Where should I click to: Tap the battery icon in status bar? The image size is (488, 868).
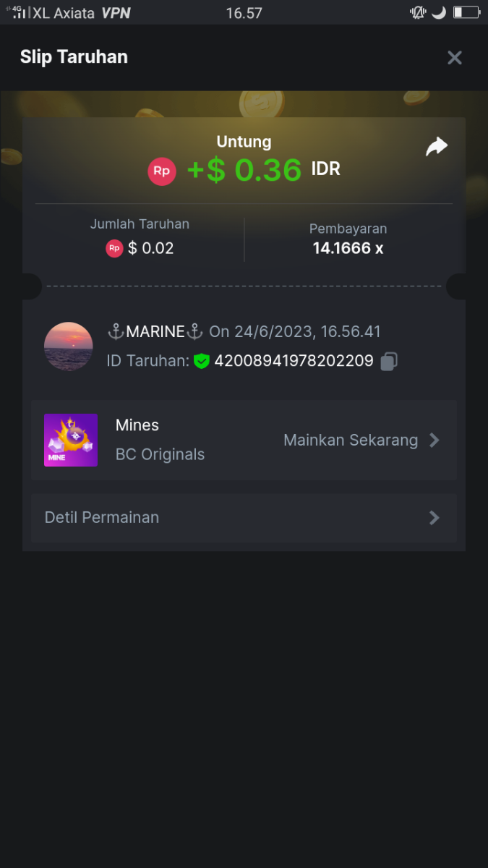coord(466,13)
